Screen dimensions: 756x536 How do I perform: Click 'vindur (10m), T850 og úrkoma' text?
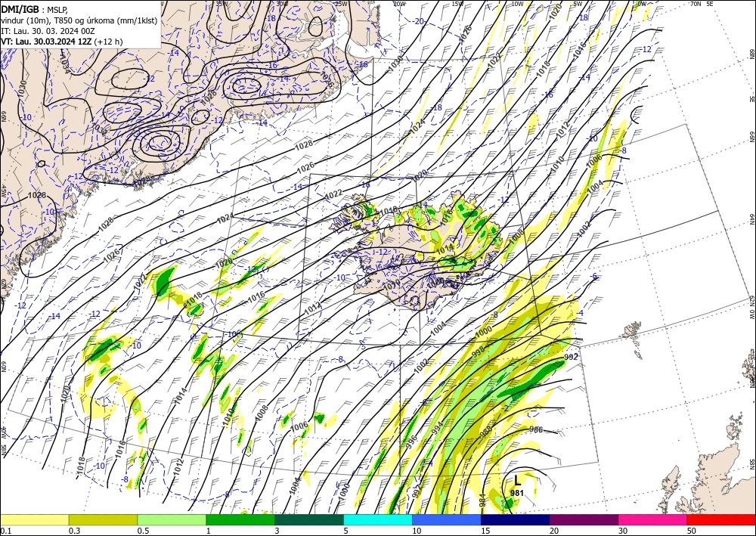click(57, 20)
